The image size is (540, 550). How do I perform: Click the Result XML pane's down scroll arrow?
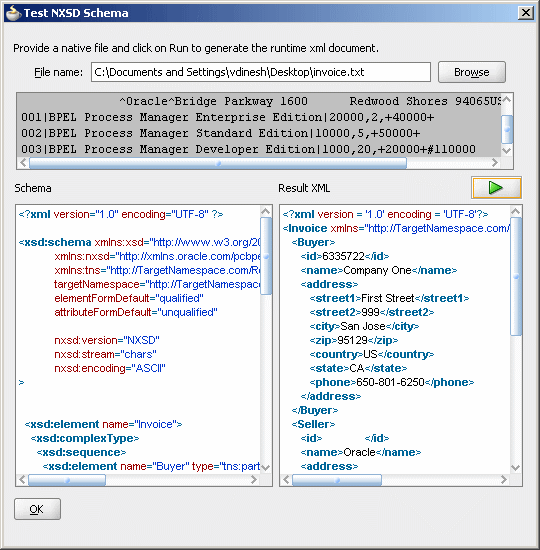point(515,467)
